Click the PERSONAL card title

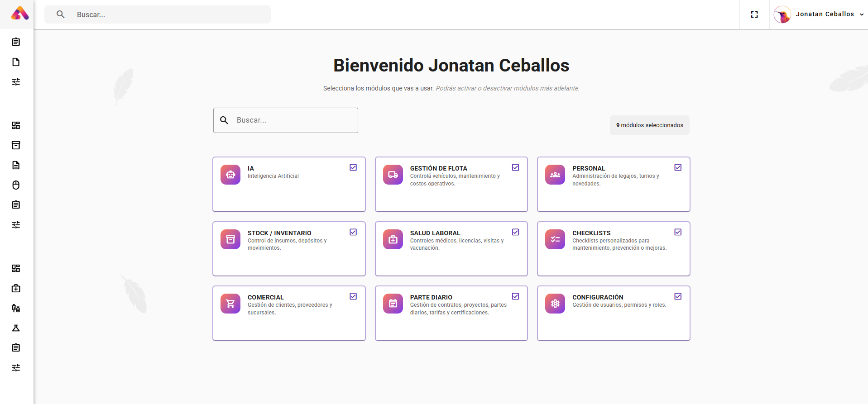[589, 168]
